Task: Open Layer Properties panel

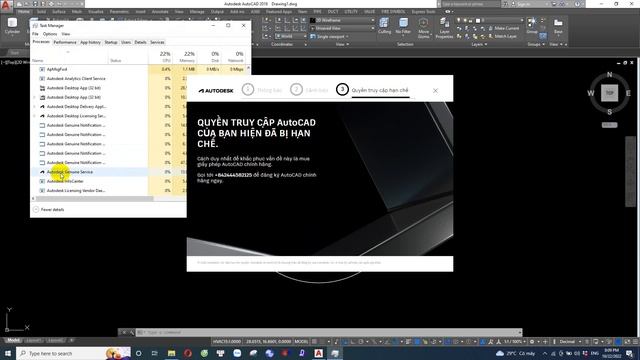Action: tap(444, 28)
